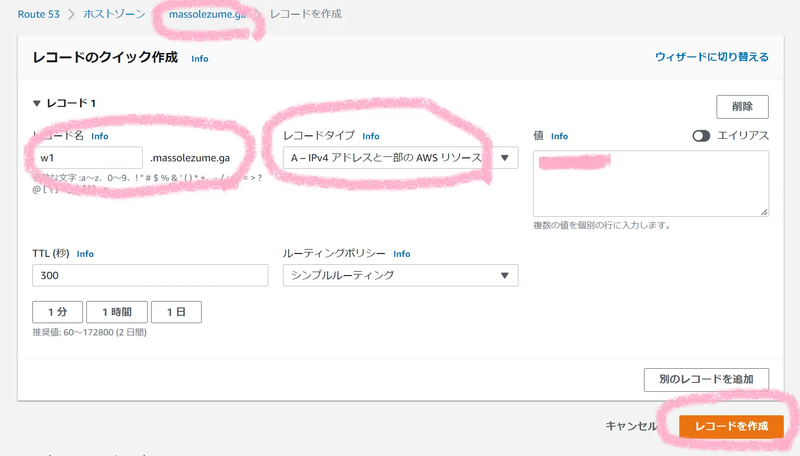
Task: Open Info next to レコードのクイック作成
Action: (x=199, y=59)
